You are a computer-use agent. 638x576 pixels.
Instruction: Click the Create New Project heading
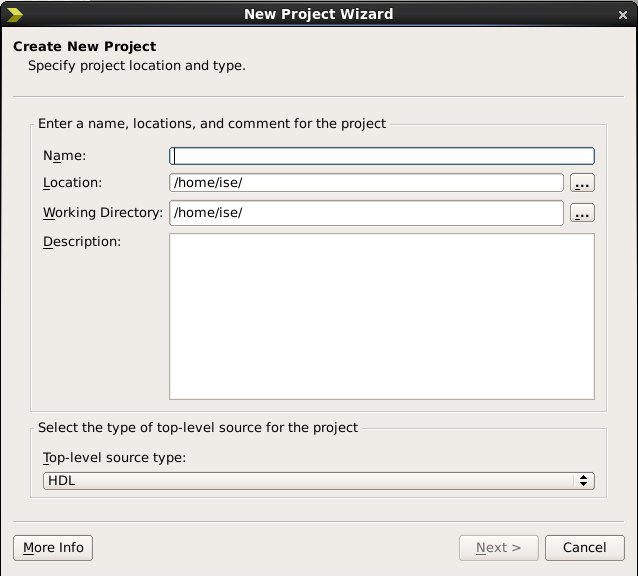pyautogui.click(x=85, y=47)
